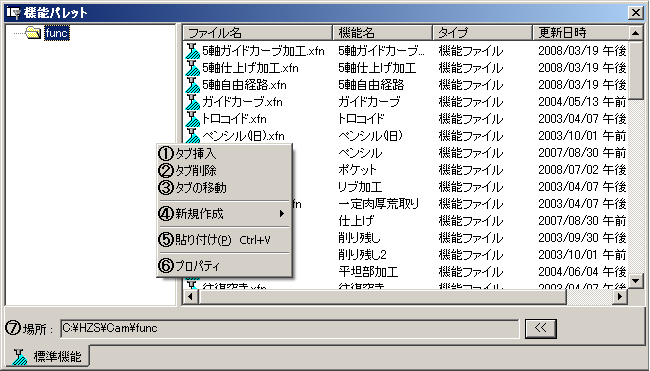
Task: Click the 機能名 cell トロコイド
Action: (x=361, y=119)
